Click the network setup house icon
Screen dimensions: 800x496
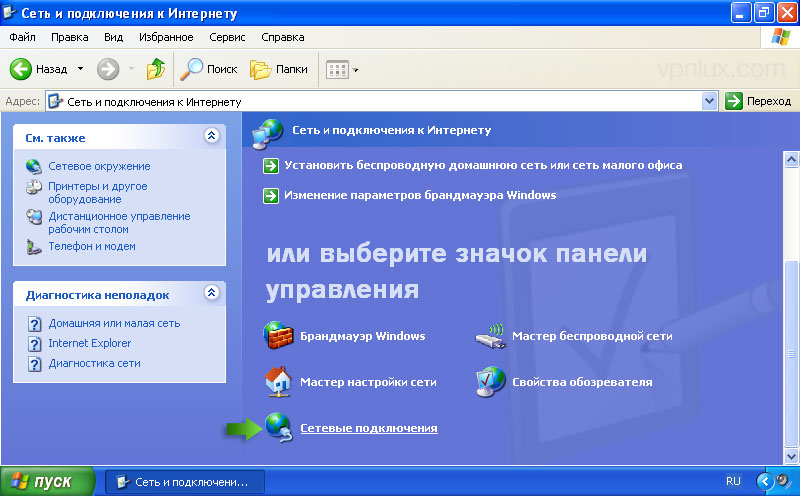click(278, 382)
